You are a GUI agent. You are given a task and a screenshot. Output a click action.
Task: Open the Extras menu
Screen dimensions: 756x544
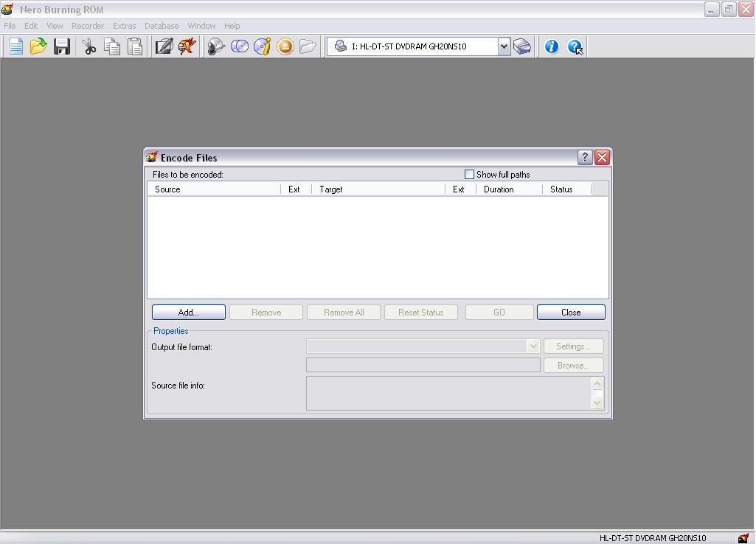pyautogui.click(x=124, y=26)
